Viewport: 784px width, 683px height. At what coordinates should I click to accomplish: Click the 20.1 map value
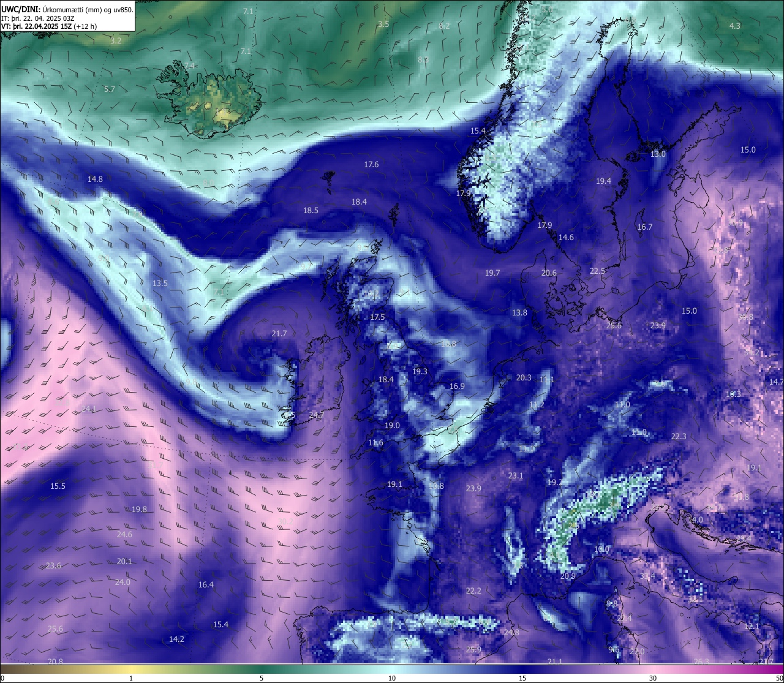pos(124,561)
